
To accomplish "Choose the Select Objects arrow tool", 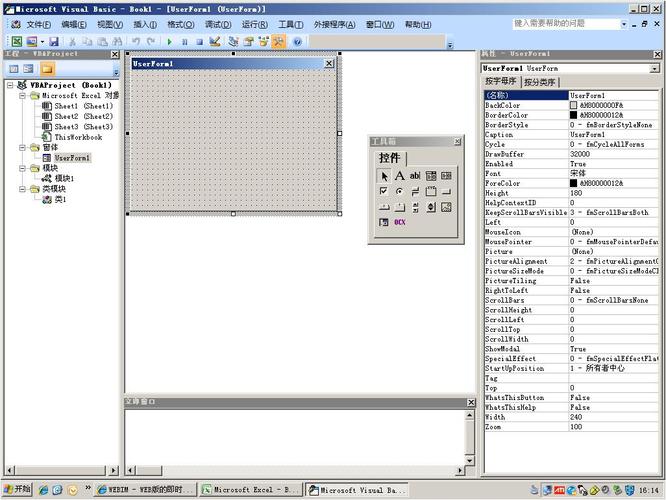I will (384, 176).
